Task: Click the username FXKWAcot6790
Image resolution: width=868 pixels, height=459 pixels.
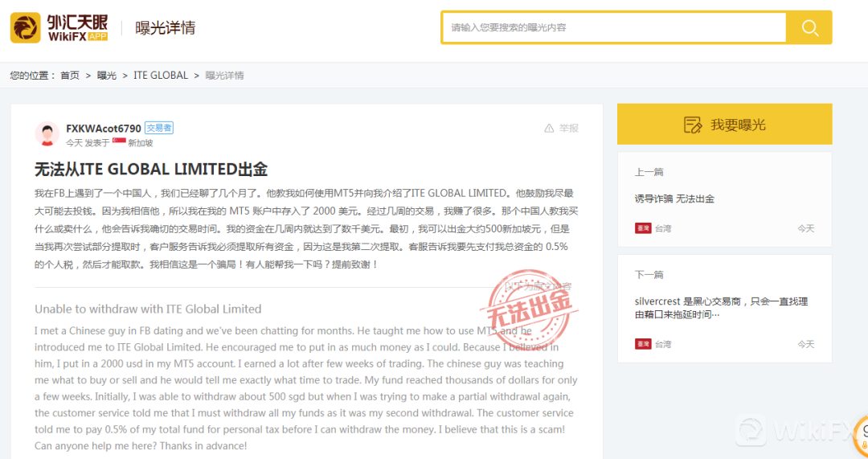Action: 104,129
